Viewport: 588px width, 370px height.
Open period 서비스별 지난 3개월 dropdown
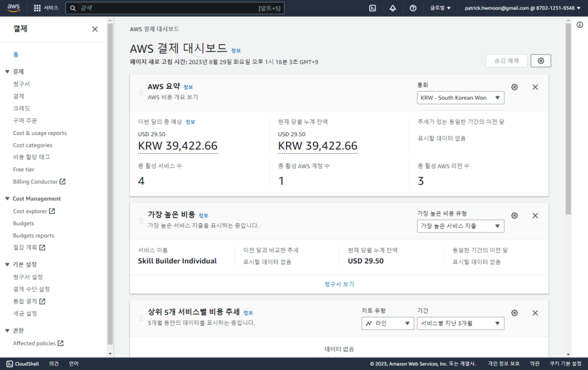coord(461,323)
